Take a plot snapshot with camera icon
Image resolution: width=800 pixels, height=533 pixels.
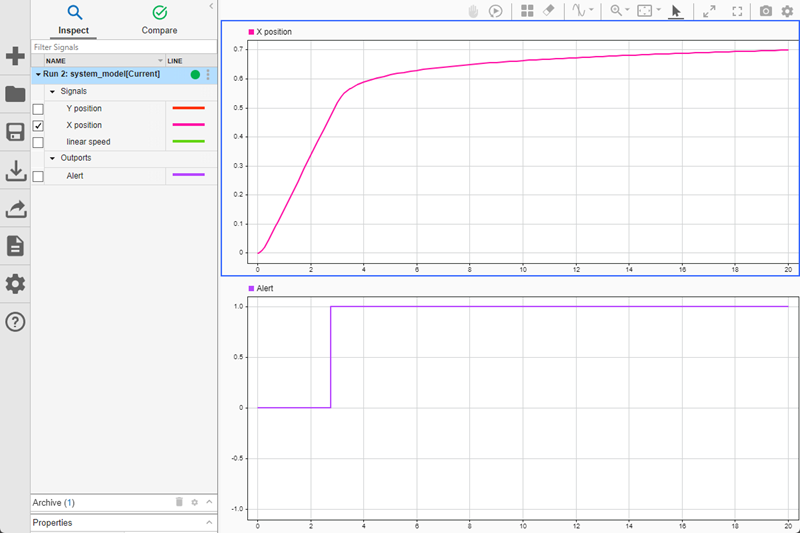pyautogui.click(x=766, y=11)
